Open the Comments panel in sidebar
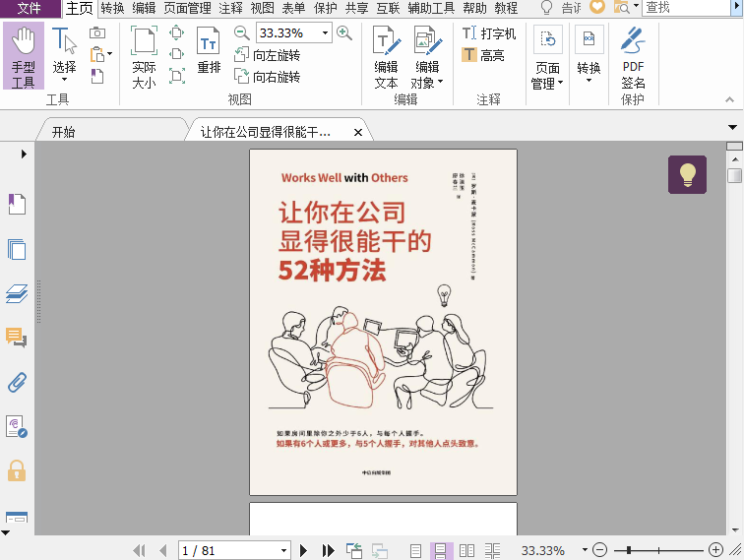744x560 pixels. [x=17, y=338]
